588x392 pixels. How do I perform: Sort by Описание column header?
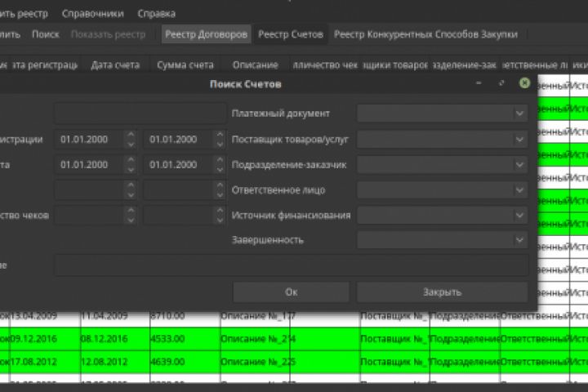pos(256,65)
